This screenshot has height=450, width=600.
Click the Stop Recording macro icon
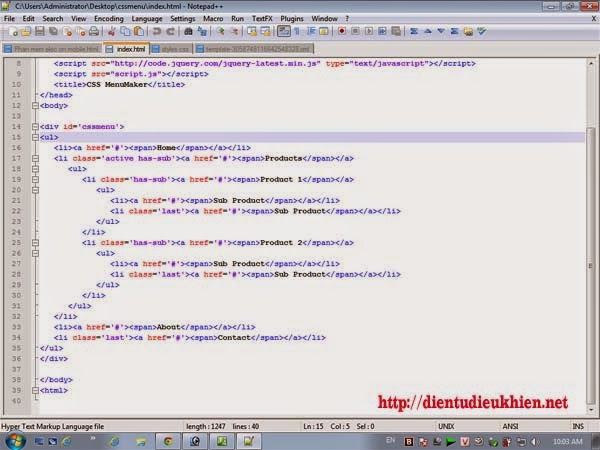tap(355, 32)
